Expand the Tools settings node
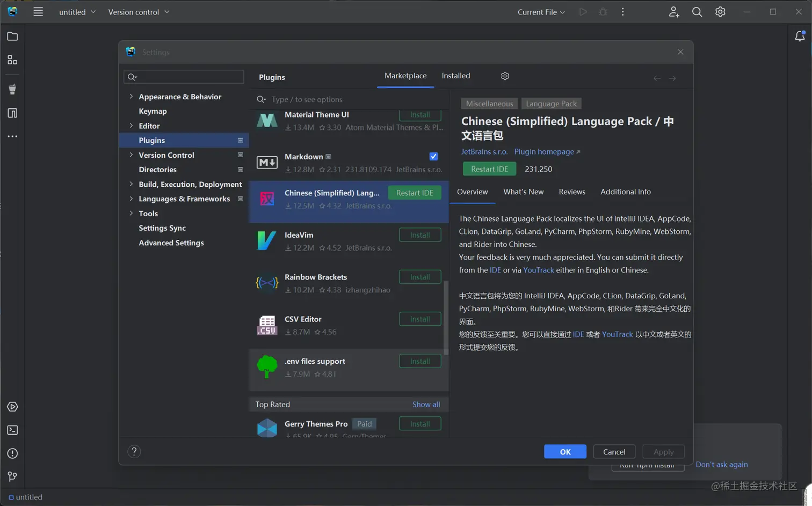The image size is (812, 506). click(x=131, y=214)
